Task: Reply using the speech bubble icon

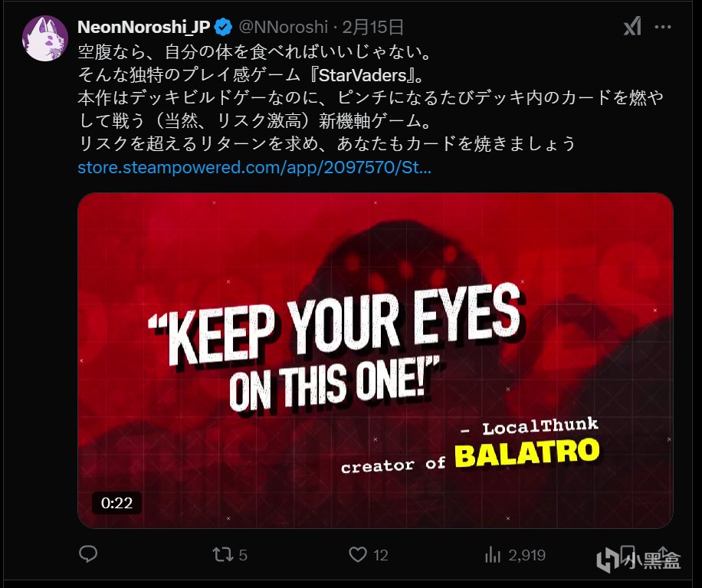Action: coord(88,554)
